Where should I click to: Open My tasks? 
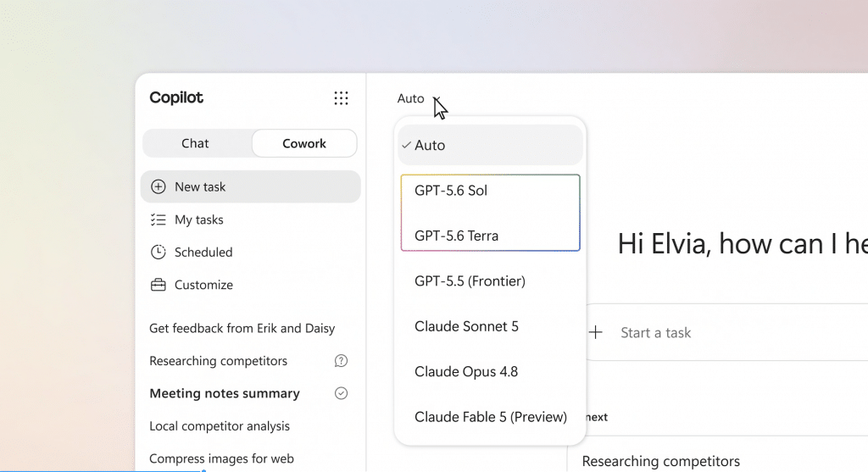point(251,219)
